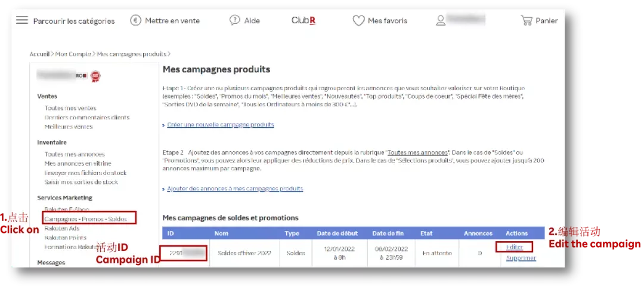Open Toutes mes annonces in sidebar
The image size is (644, 289).
75,154
